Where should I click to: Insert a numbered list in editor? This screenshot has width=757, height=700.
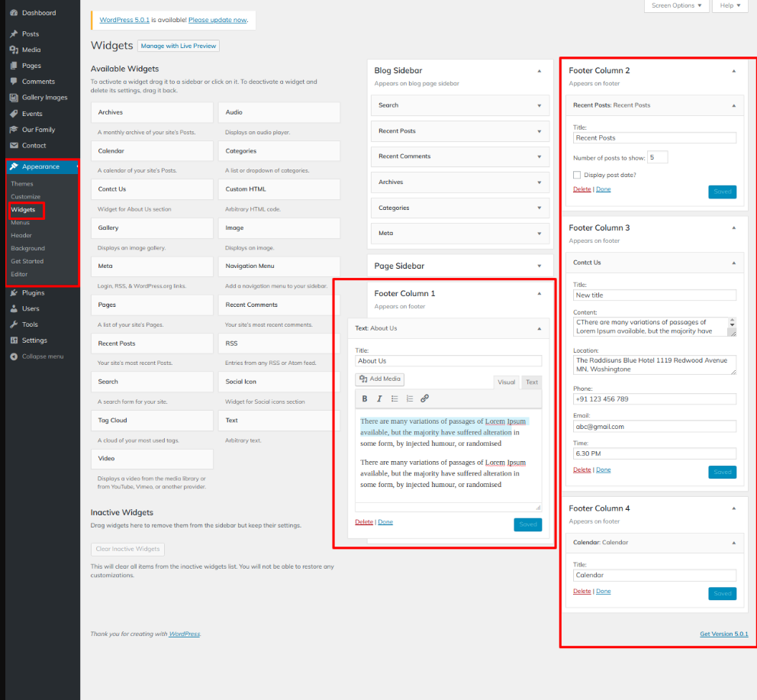[x=410, y=398]
